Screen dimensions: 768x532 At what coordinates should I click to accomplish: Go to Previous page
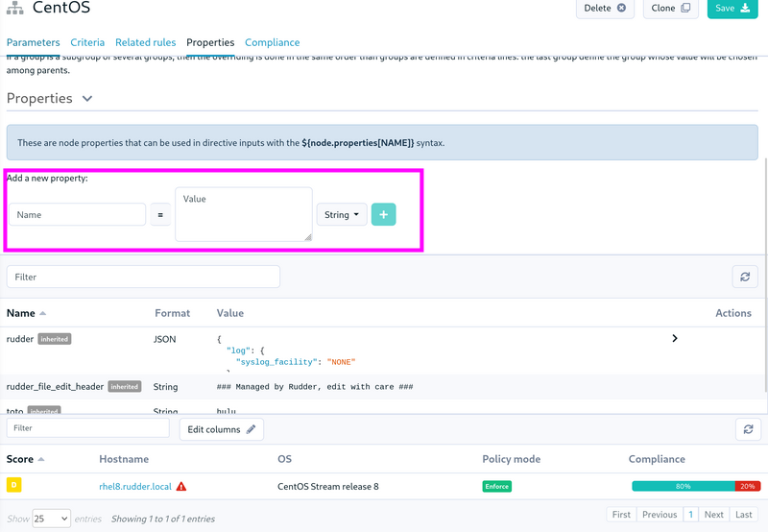[x=660, y=515]
